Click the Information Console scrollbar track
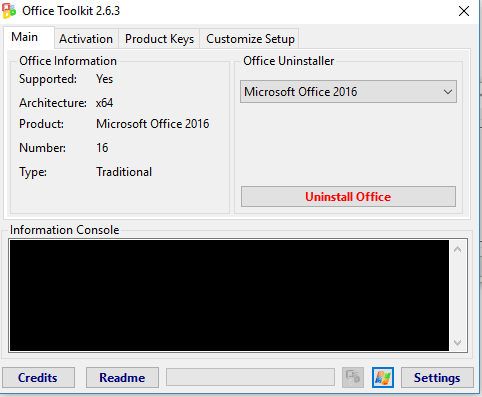Screen dimensions: 482x397 tap(458, 296)
